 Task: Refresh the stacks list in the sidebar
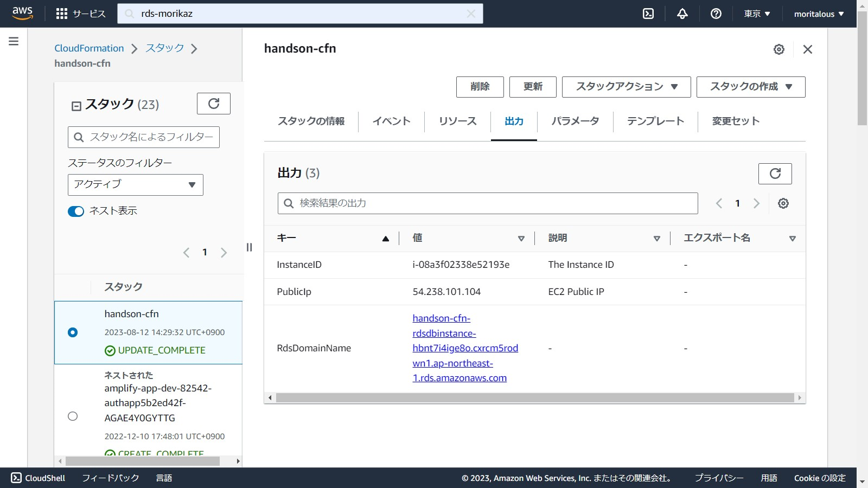point(214,104)
